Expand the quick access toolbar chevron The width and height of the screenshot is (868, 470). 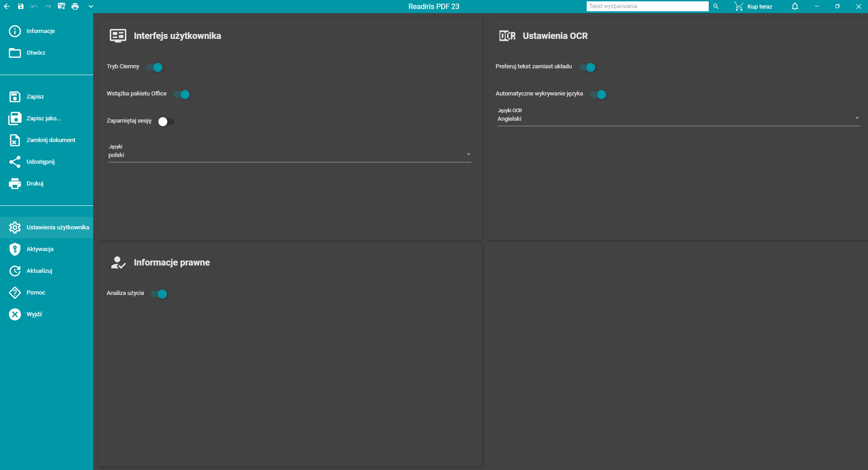pyautogui.click(x=91, y=6)
